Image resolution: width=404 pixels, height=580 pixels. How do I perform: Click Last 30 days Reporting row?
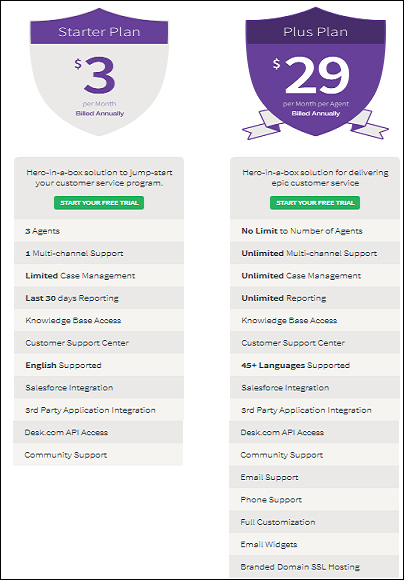coord(99,298)
